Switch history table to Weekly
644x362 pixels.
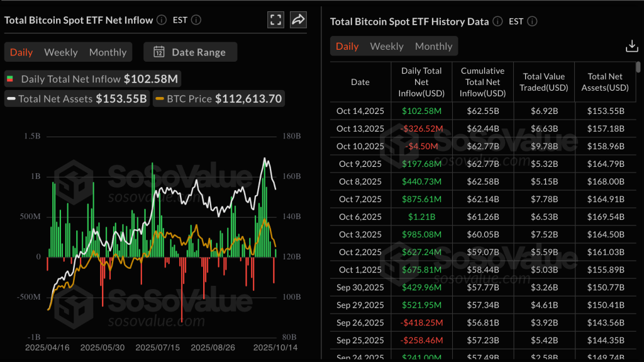387,46
